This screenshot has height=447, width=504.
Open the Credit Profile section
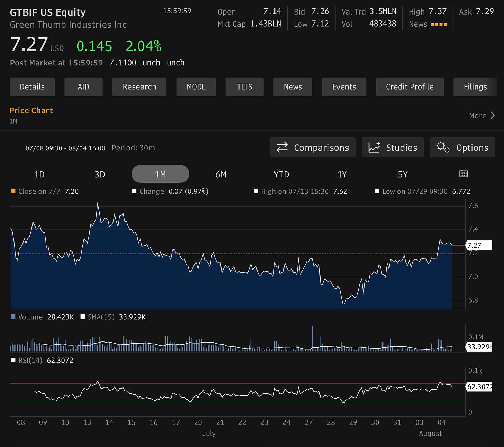tap(410, 87)
